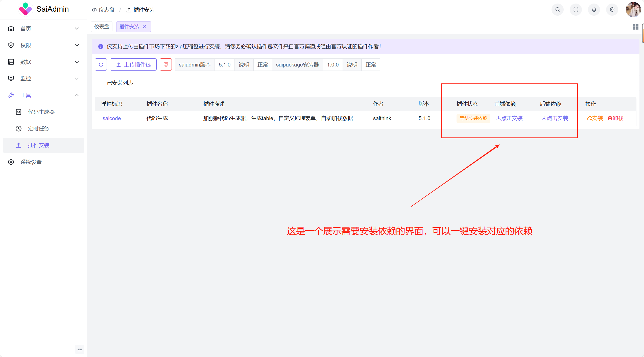644x357 pixels.
Task: Click the saipackage安装器 label
Action: tap(297, 65)
